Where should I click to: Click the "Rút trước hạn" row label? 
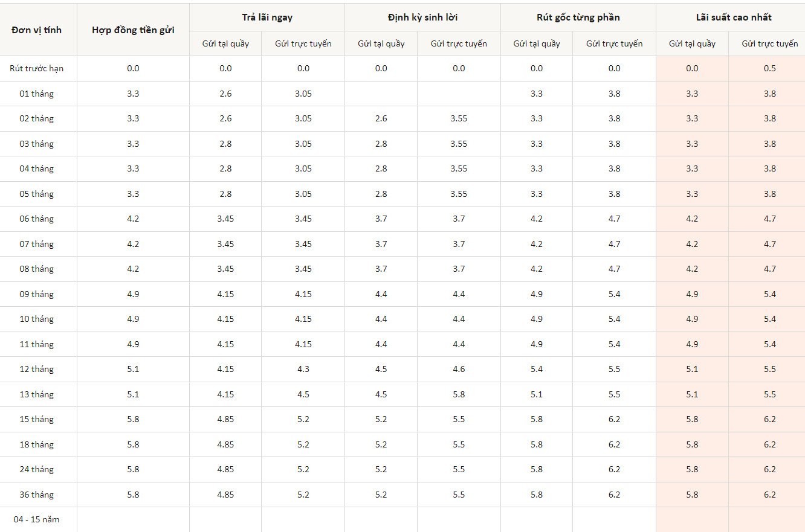point(36,68)
